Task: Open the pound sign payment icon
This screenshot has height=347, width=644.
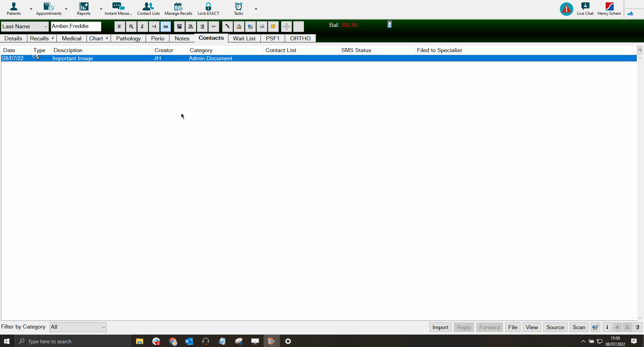Action: click(142, 27)
